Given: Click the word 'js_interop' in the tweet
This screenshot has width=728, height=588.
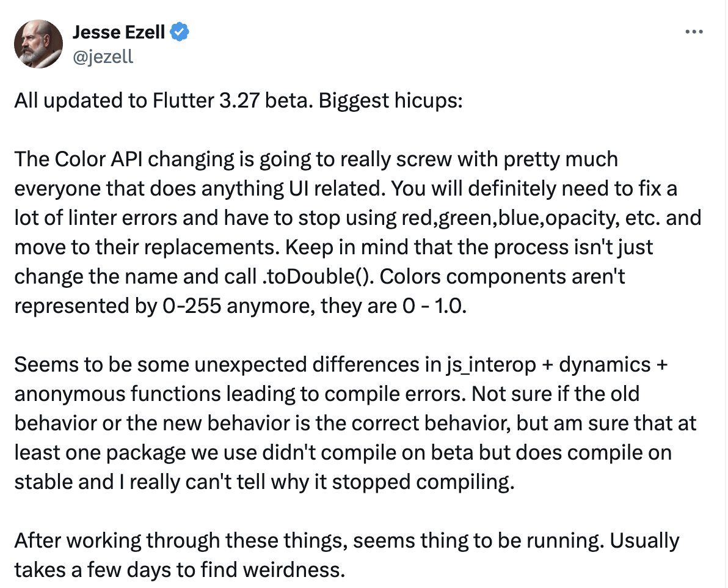Looking at the screenshot, I should pyautogui.click(x=491, y=365).
